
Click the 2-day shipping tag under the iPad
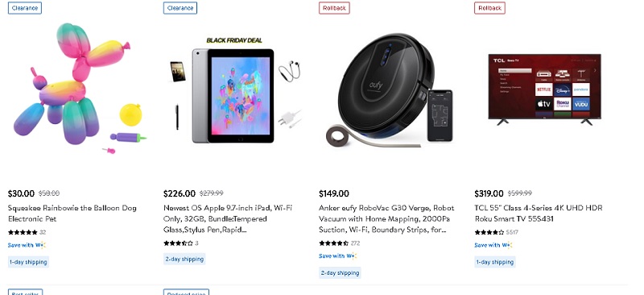(184, 260)
